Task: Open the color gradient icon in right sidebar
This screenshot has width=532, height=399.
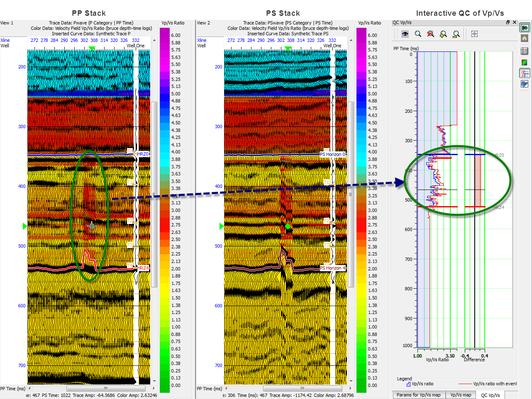Action: tap(524, 61)
